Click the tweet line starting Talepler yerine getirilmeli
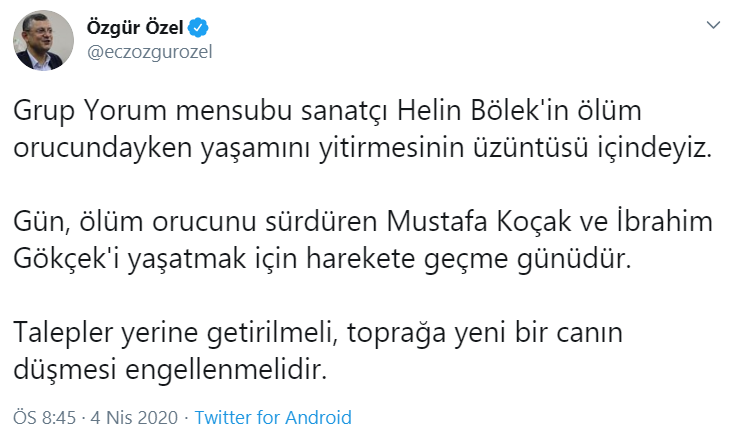 [x=315, y=330]
